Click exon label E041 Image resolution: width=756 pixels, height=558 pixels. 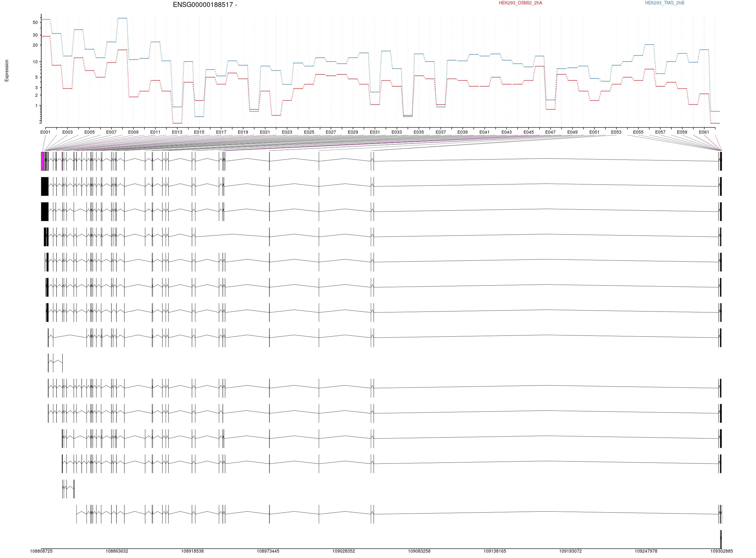coord(485,132)
